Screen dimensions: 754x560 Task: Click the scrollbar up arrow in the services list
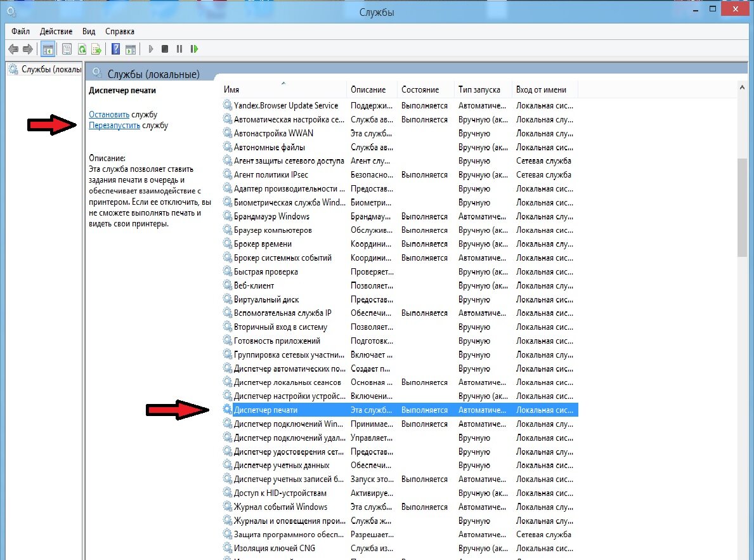742,88
